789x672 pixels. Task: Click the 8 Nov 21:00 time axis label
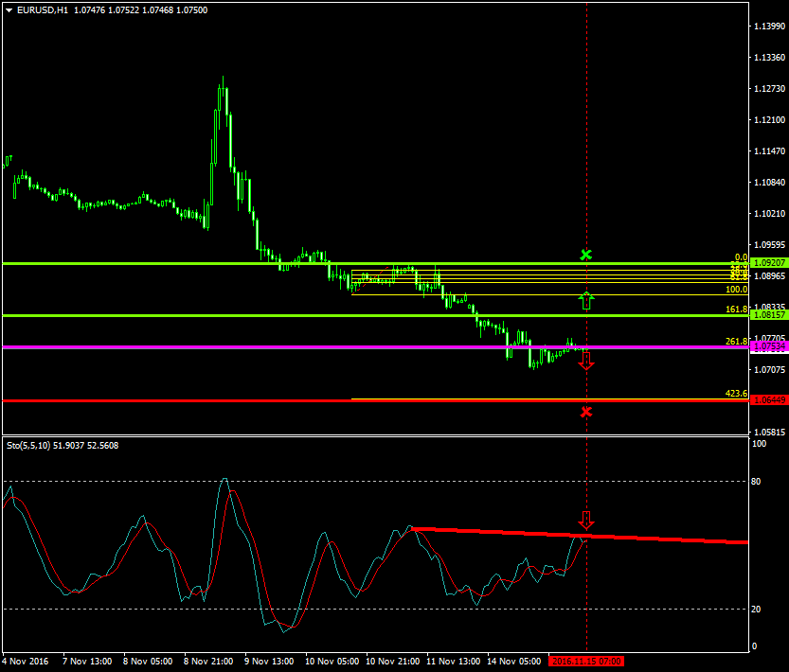(x=209, y=661)
